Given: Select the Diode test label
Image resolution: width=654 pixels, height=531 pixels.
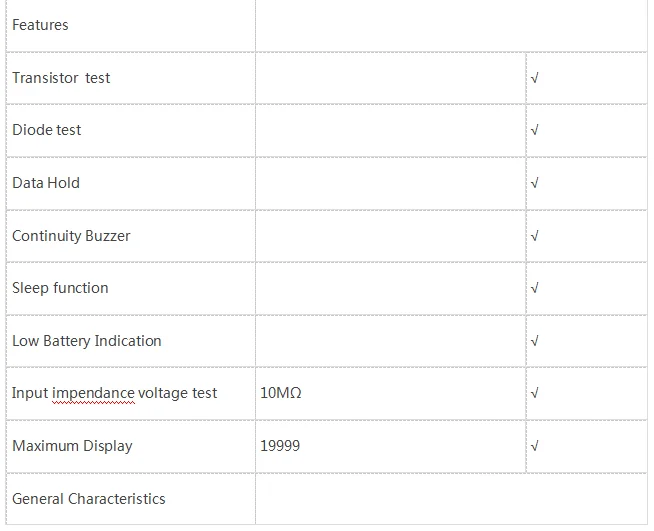Looking at the screenshot, I should [47, 130].
